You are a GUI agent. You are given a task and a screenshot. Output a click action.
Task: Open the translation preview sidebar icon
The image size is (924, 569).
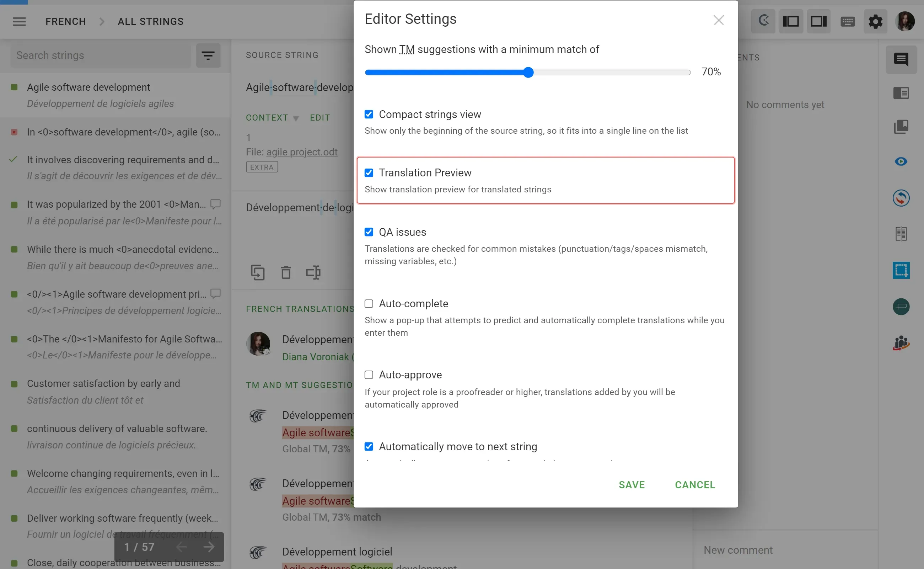click(x=901, y=161)
